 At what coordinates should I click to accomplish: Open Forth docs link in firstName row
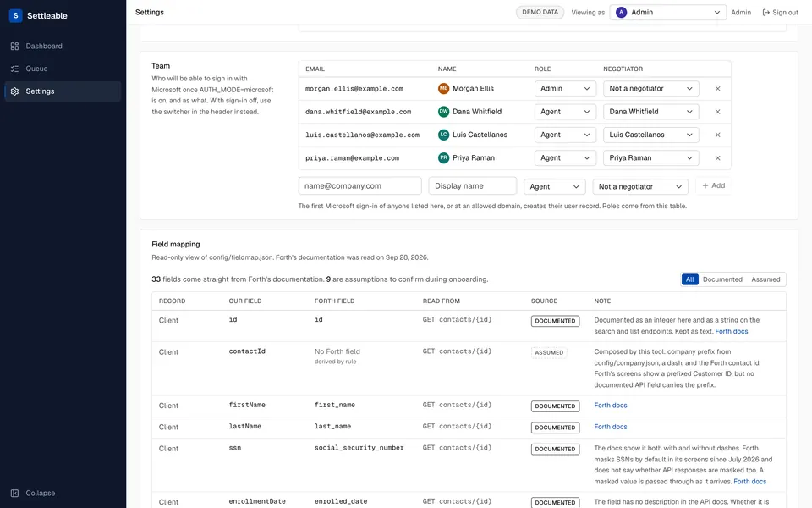pyautogui.click(x=611, y=406)
